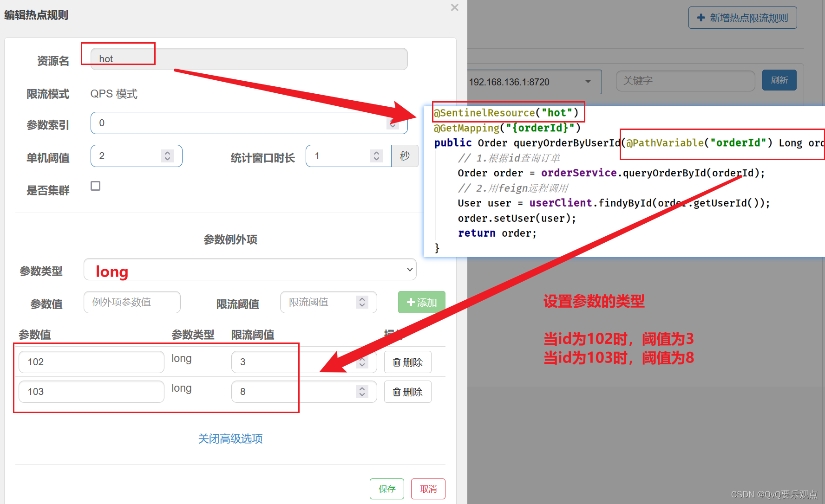
Task: Click the 参数值 field containing 103
Action: (x=92, y=392)
